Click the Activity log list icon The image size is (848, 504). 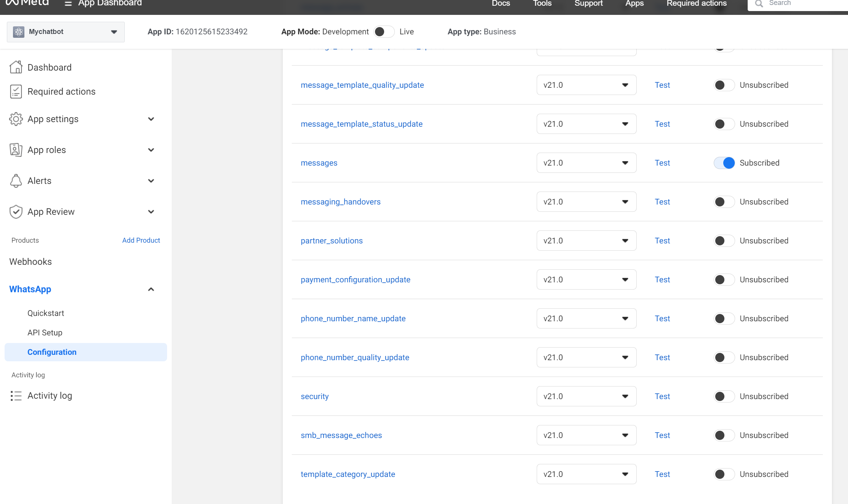pyautogui.click(x=16, y=396)
